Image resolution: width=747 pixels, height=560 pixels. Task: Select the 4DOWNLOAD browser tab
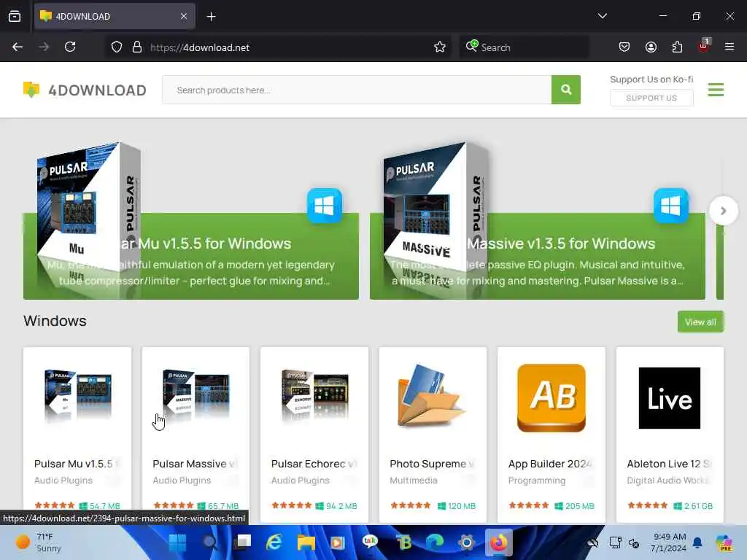click(115, 16)
